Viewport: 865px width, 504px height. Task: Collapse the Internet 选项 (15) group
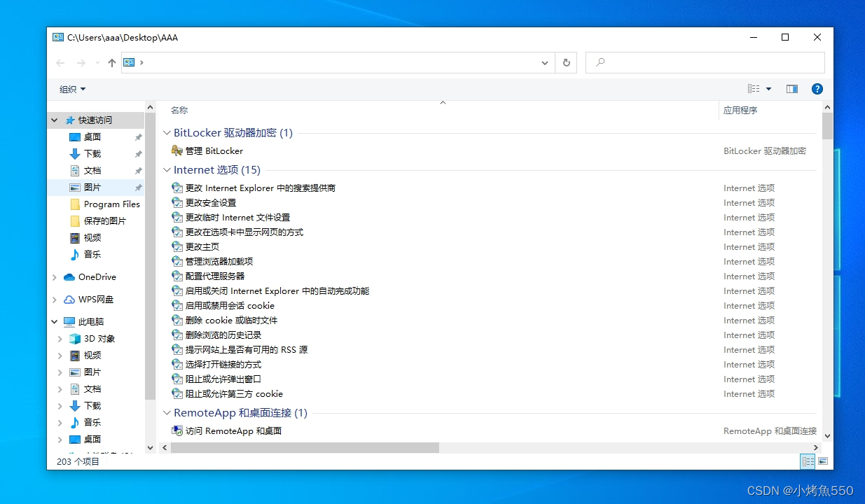coord(167,170)
